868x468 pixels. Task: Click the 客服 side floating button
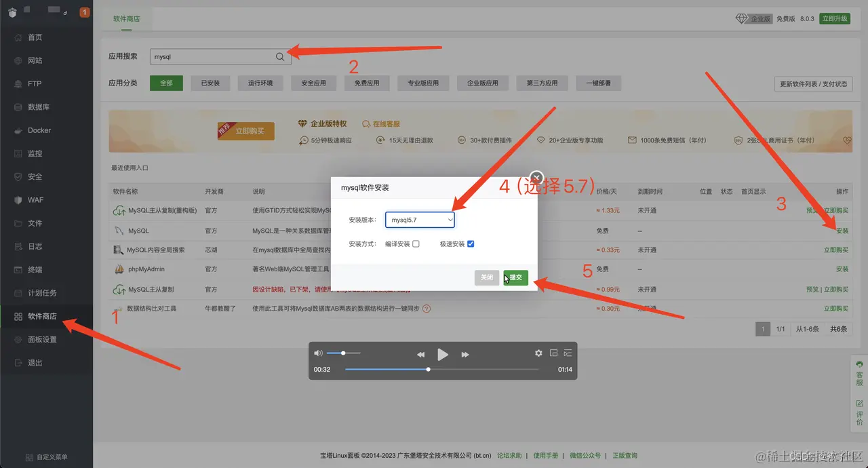[x=859, y=373]
